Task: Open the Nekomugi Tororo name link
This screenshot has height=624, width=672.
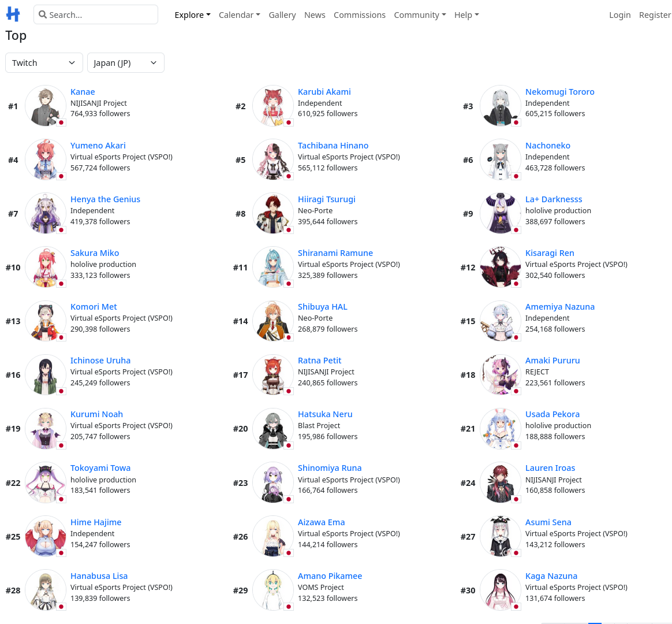Action: (560, 92)
